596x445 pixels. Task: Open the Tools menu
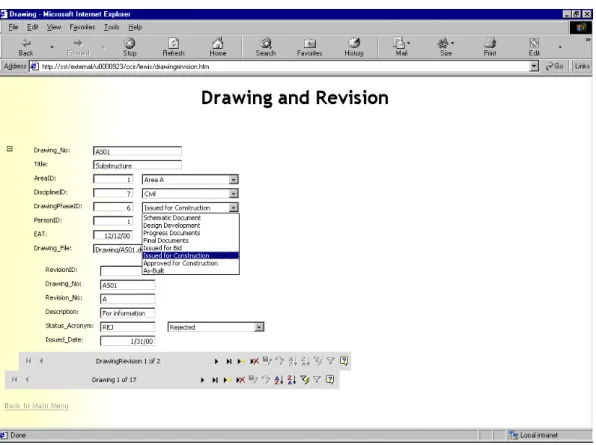[x=112, y=27]
